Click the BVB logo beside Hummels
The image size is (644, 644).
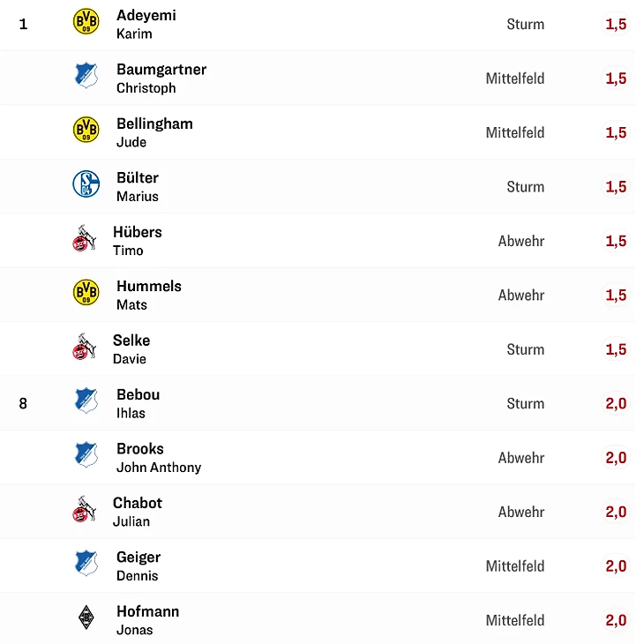(86, 292)
